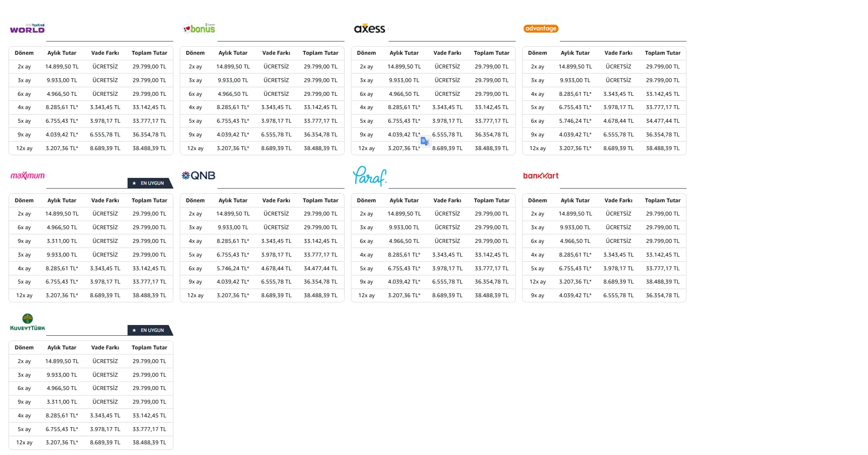The width and height of the screenshot is (868, 455).
Task: Click the orange advantage card logo
Action: (541, 29)
